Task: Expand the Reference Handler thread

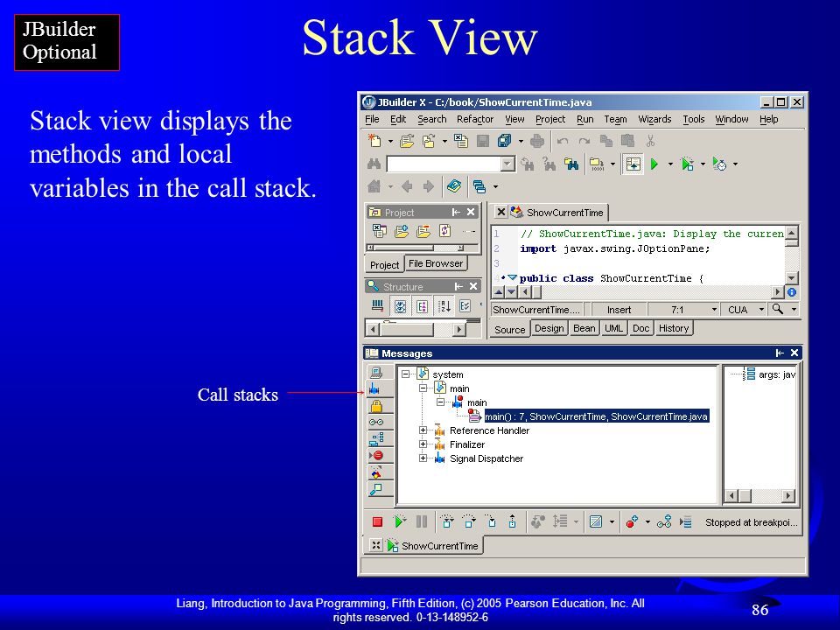Action: (x=423, y=430)
